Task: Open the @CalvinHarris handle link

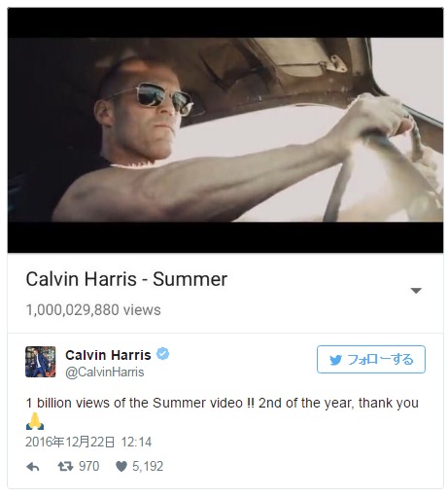Action: (x=105, y=372)
